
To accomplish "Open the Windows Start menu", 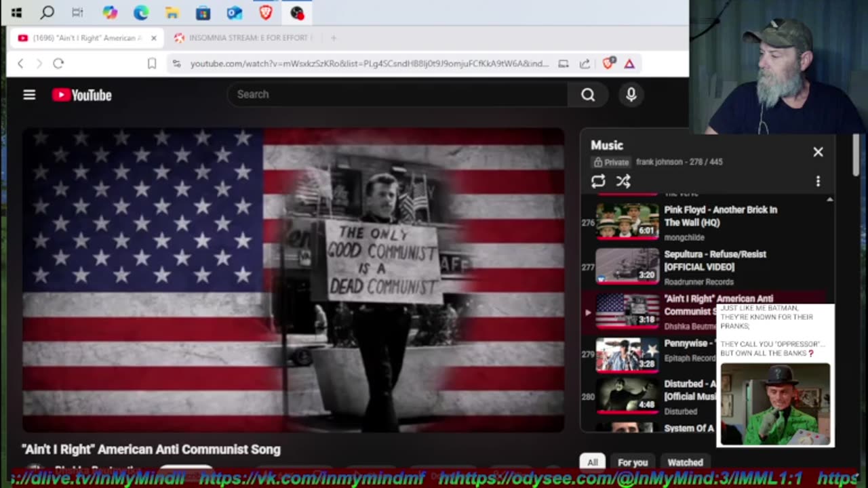I will pyautogui.click(x=16, y=13).
